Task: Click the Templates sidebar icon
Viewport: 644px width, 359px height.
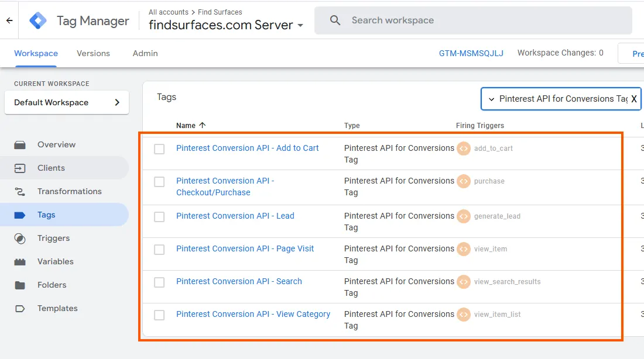Action: point(20,309)
